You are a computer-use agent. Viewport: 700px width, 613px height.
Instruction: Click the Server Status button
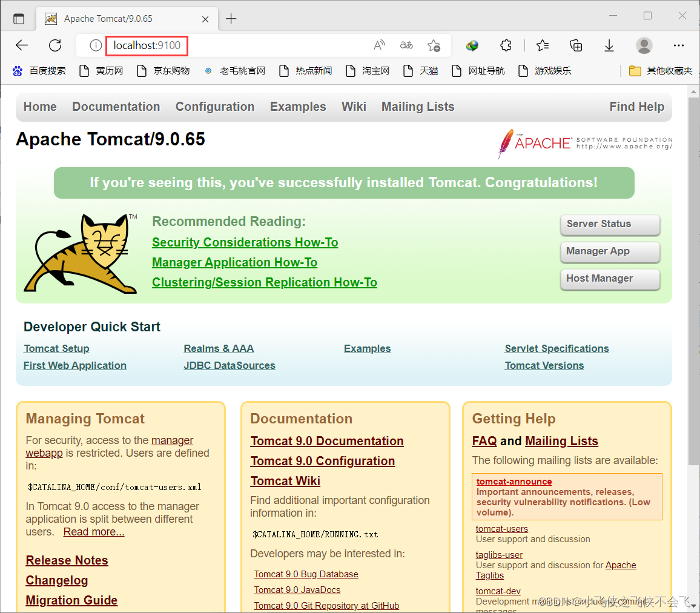pos(610,224)
